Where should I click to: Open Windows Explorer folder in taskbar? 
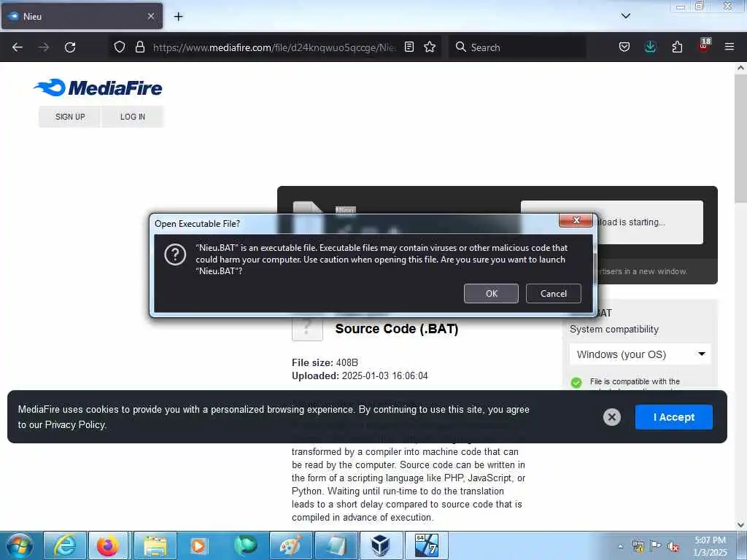click(x=155, y=545)
